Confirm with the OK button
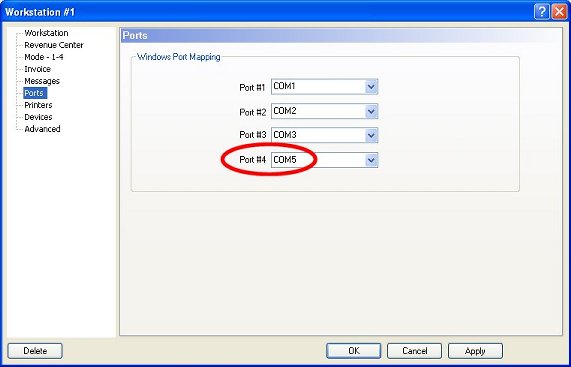Image resolution: width=571 pixels, height=367 pixels. [x=354, y=351]
